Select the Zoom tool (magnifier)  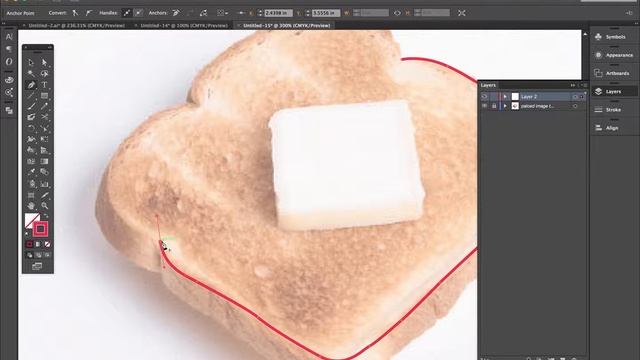point(44,206)
